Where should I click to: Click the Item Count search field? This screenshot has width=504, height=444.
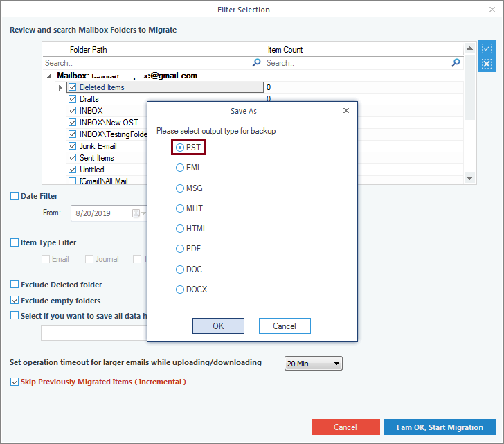(x=357, y=63)
